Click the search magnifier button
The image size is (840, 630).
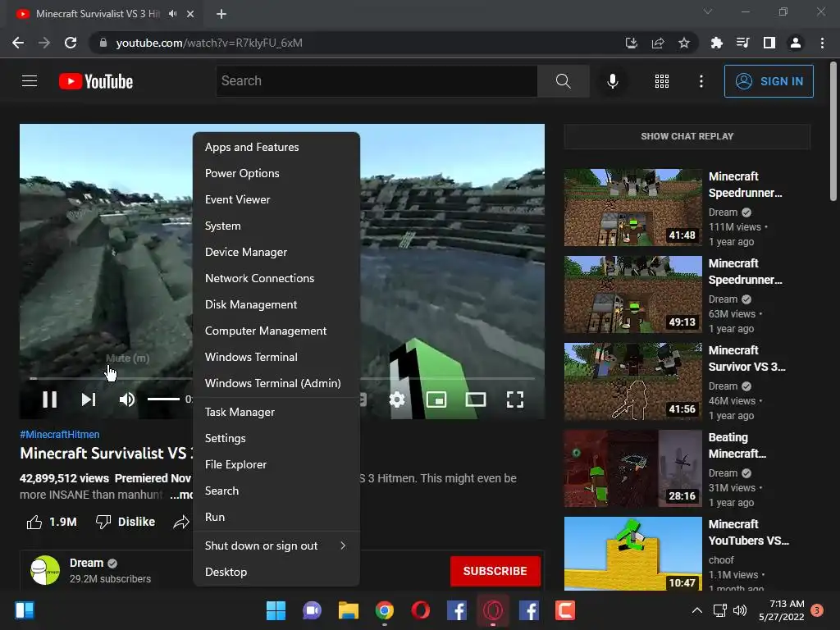(x=563, y=81)
